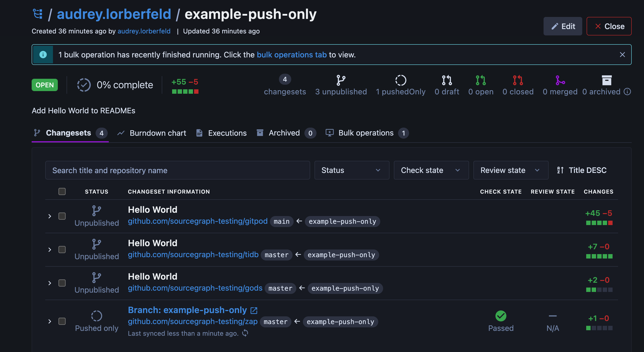Click the info icon next to 0 archived
This screenshot has width=644, height=352.
627,92
